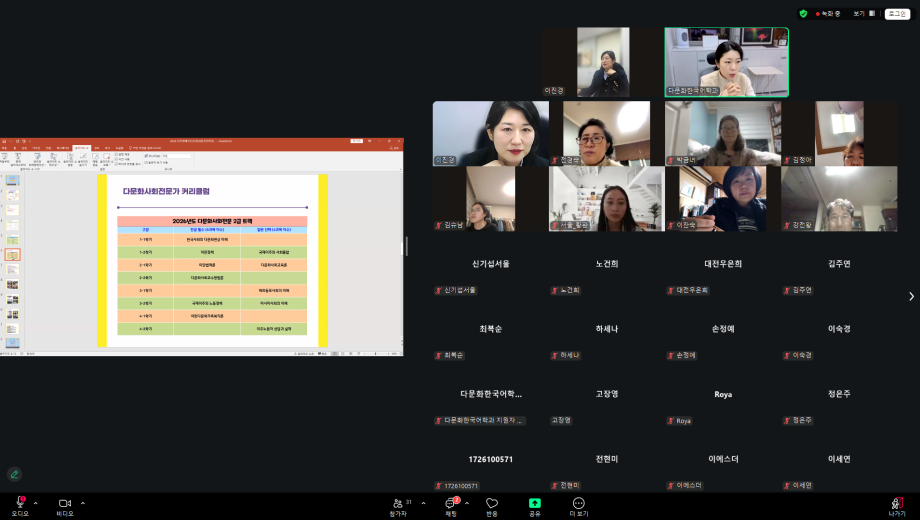Select 박금녀 participant video tile
The image size is (920, 520).
point(723,133)
